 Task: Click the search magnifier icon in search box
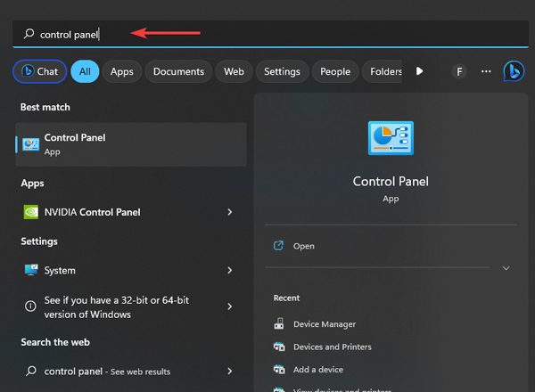(29, 34)
